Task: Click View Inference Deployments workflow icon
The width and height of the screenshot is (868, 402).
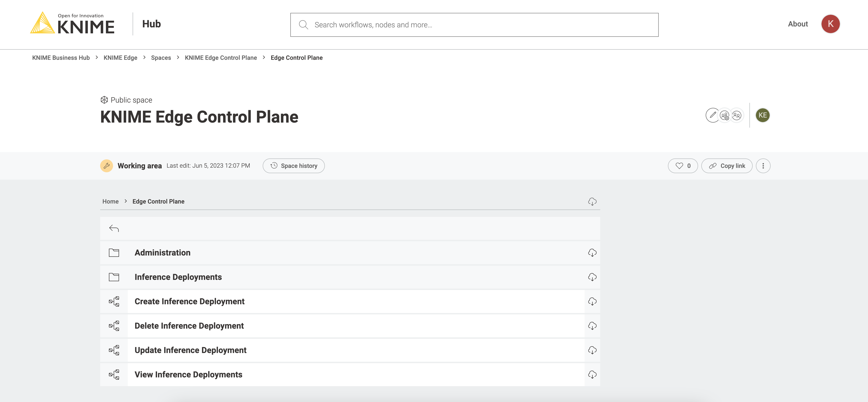Action: pos(114,374)
